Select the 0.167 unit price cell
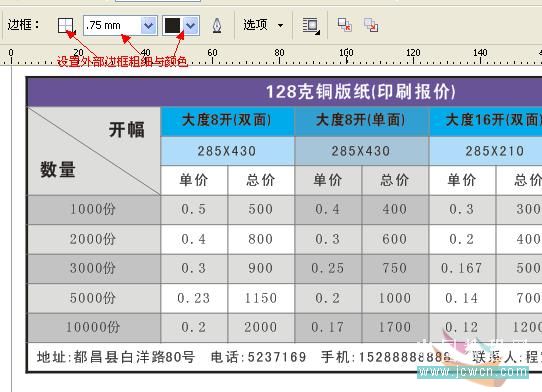Image resolution: width=542 pixels, height=392 pixels. click(x=462, y=269)
